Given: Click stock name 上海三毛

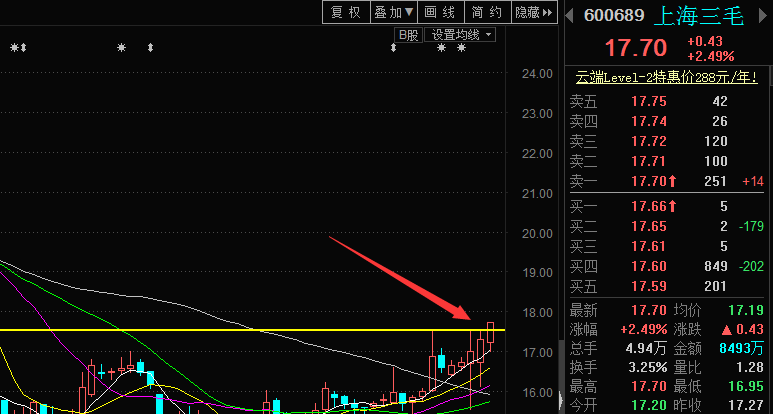Looking at the screenshot, I should point(699,16).
